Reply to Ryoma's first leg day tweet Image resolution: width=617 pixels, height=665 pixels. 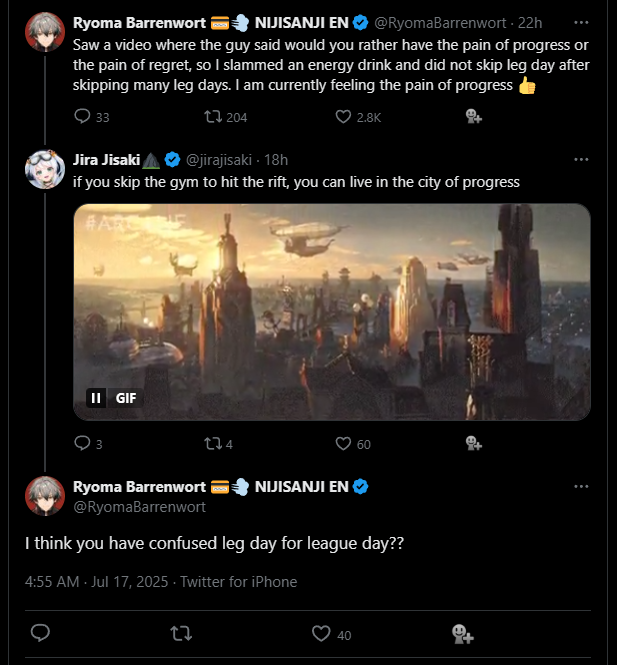[x=83, y=117]
